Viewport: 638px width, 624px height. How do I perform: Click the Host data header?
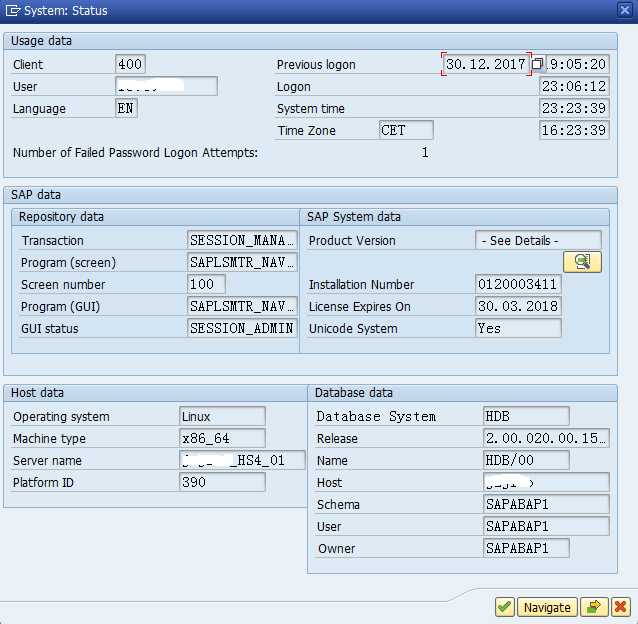[156, 393]
